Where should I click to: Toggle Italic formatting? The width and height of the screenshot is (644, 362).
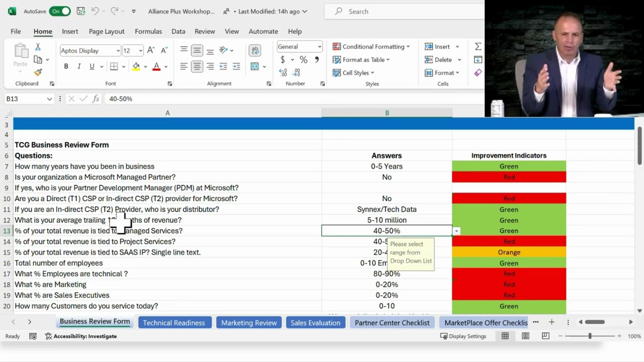(79, 66)
